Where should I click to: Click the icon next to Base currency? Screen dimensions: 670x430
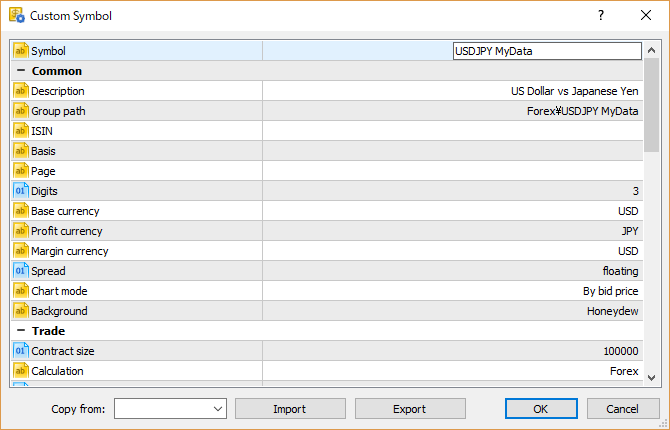pyautogui.click(x=21, y=211)
